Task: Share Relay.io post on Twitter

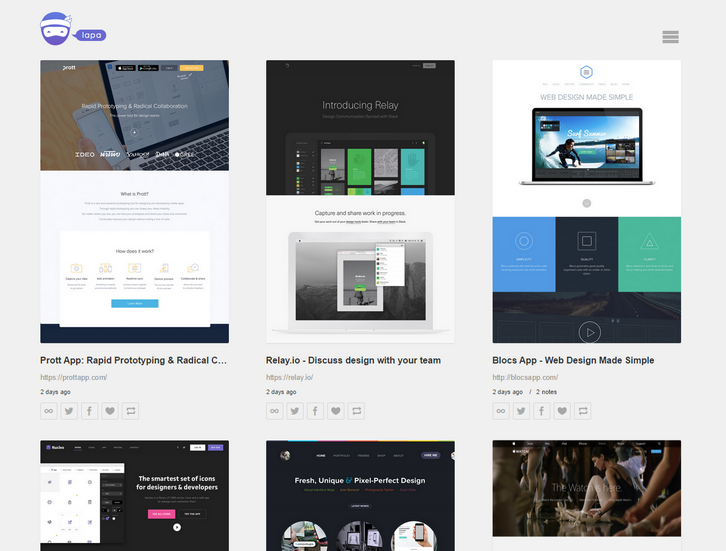Action: tap(295, 411)
